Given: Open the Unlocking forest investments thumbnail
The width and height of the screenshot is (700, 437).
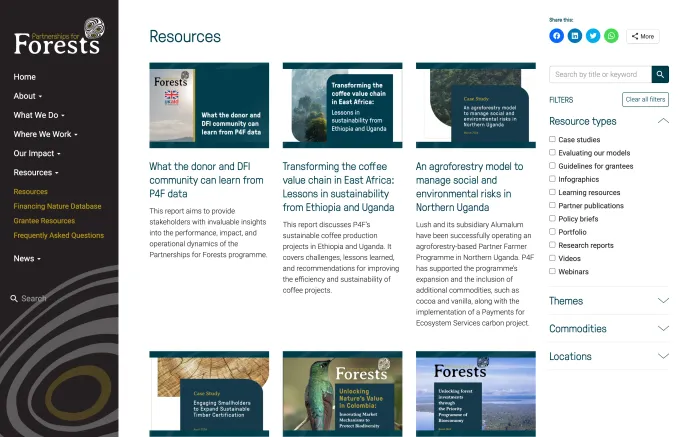Looking at the screenshot, I should coord(475,394).
